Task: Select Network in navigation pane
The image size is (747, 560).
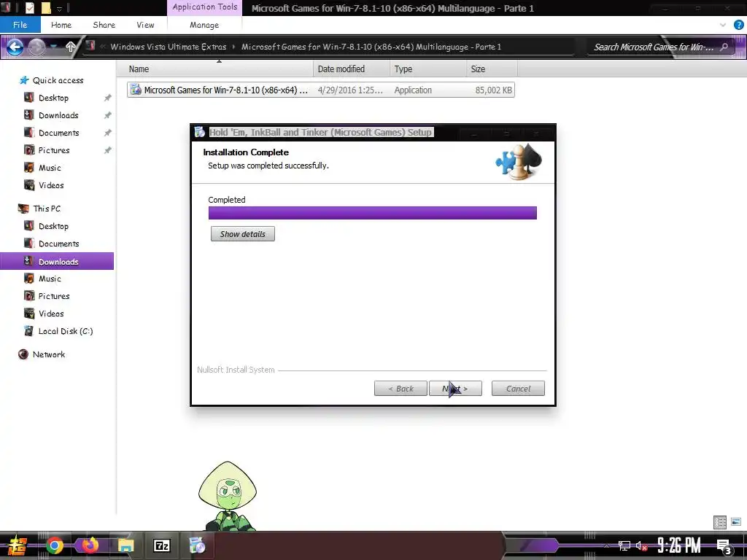Action: click(49, 354)
